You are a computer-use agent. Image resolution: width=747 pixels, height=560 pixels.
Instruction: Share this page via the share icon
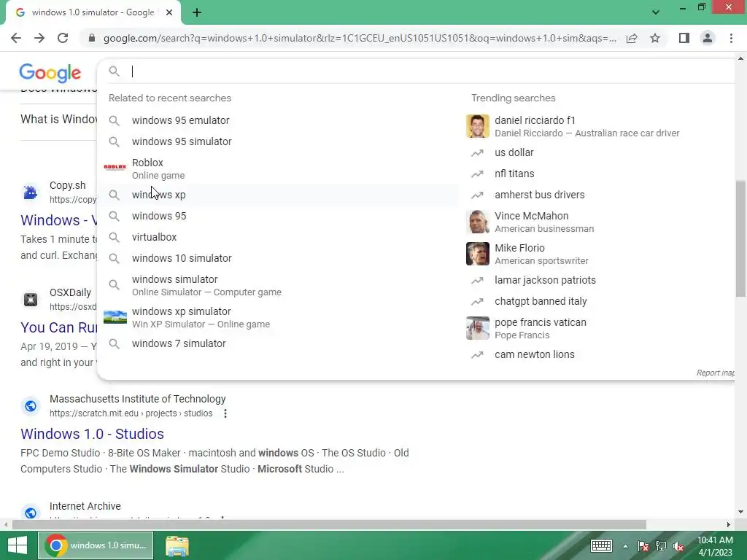click(x=632, y=38)
